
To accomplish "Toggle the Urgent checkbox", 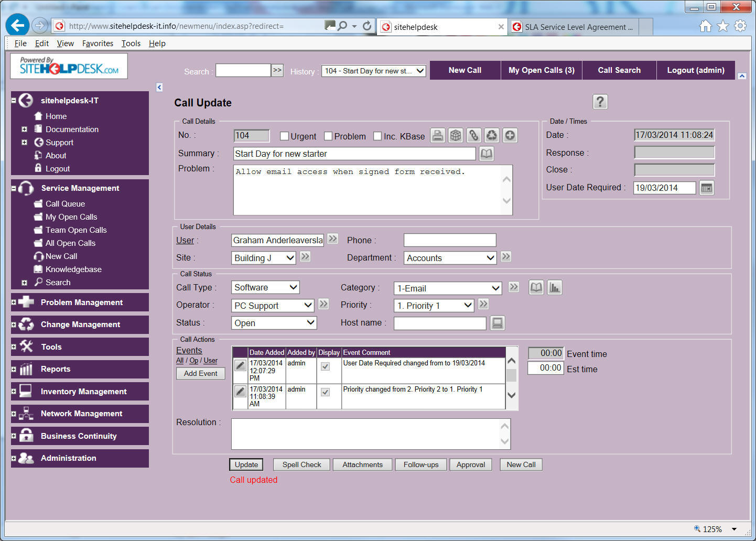I will pos(284,136).
